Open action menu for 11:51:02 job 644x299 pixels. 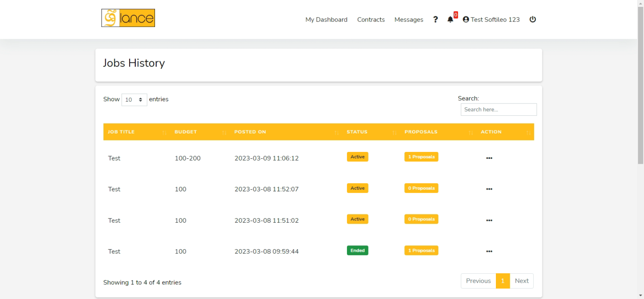pos(489,220)
